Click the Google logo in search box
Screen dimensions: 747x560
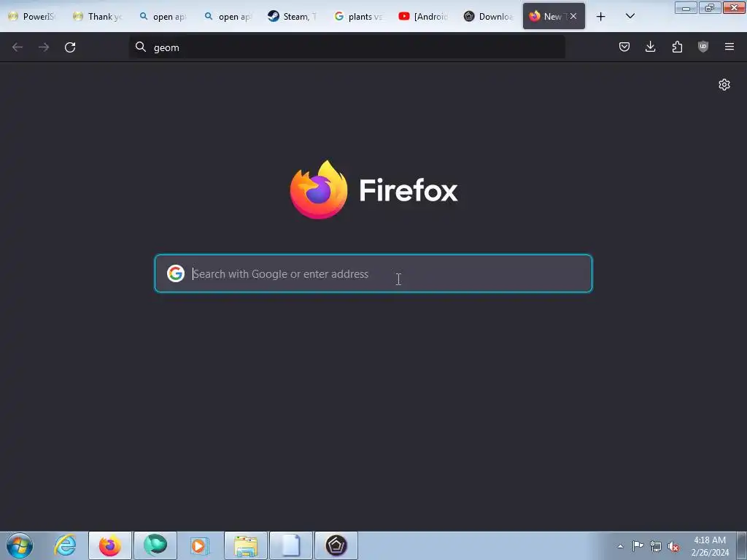coord(176,273)
